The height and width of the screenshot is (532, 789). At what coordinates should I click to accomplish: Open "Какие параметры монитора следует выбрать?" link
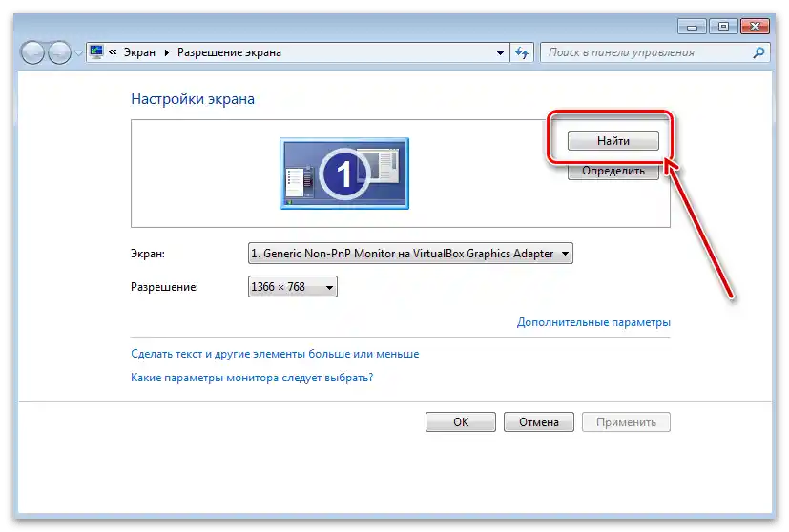point(252,378)
